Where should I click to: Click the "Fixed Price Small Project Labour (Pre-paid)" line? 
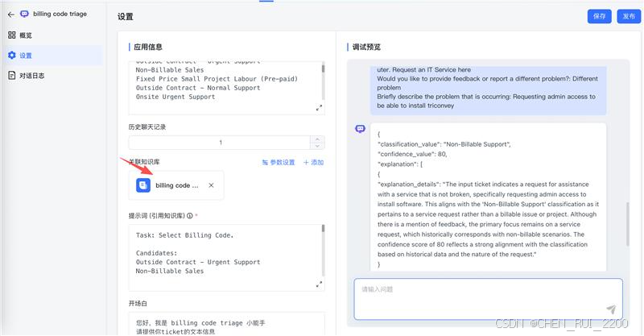click(x=217, y=79)
